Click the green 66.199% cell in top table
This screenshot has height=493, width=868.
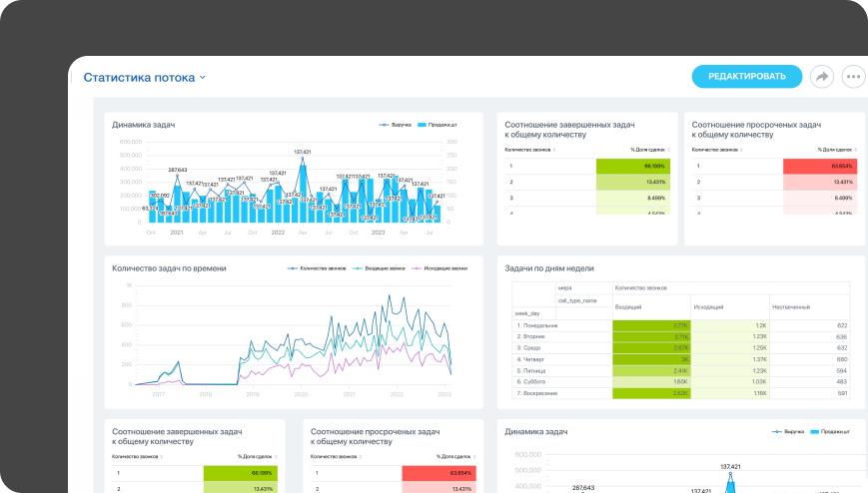632,166
